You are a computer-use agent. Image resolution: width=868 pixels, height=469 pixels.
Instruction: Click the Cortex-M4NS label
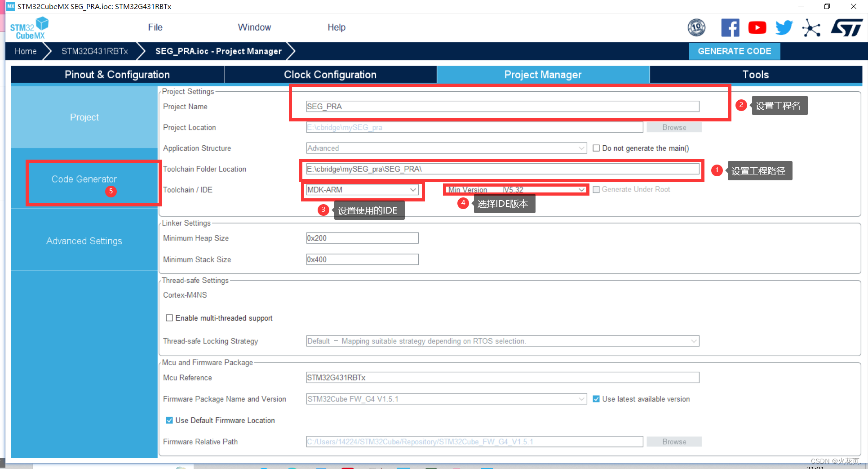coord(185,295)
